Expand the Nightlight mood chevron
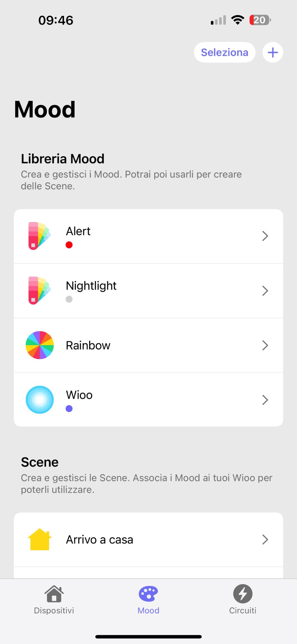Screen dimensions: 297x644 [x=265, y=291]
